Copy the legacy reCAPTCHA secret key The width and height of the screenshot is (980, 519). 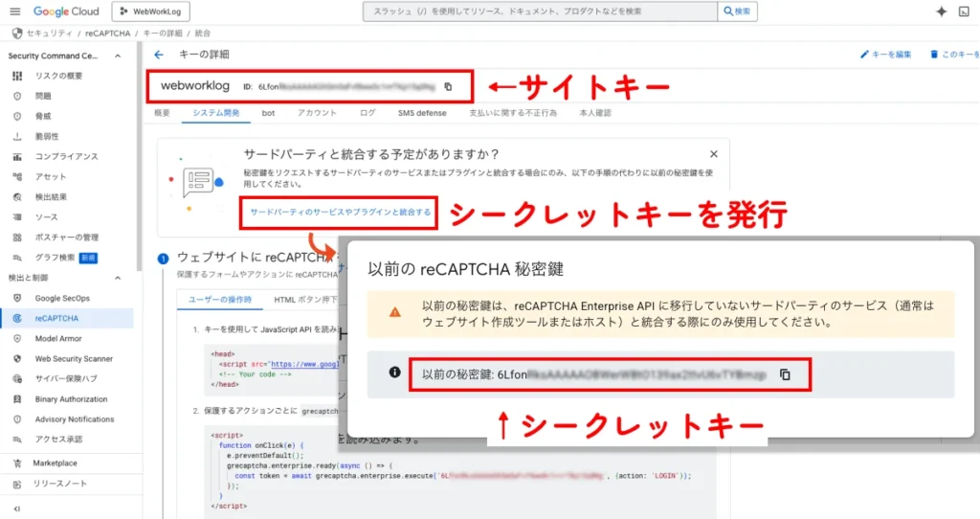pyautogui.click(x=785, y=374)
